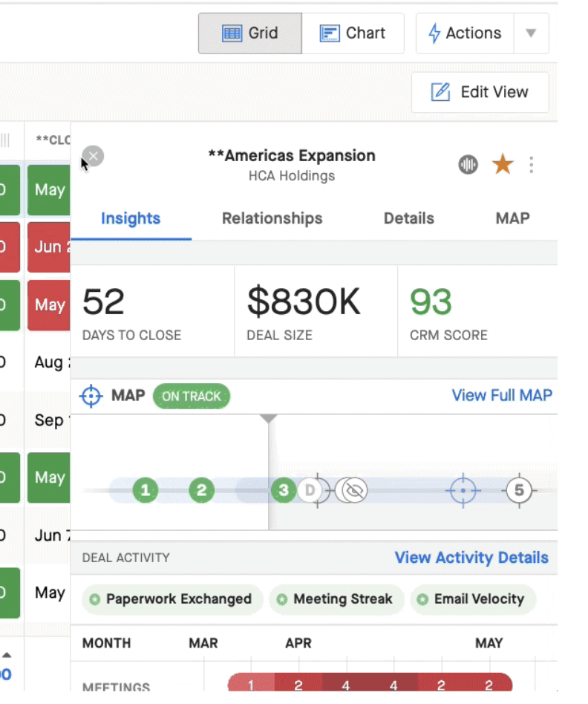
Task: Click the today marker triangle on timeline
Action: [269, 419]
